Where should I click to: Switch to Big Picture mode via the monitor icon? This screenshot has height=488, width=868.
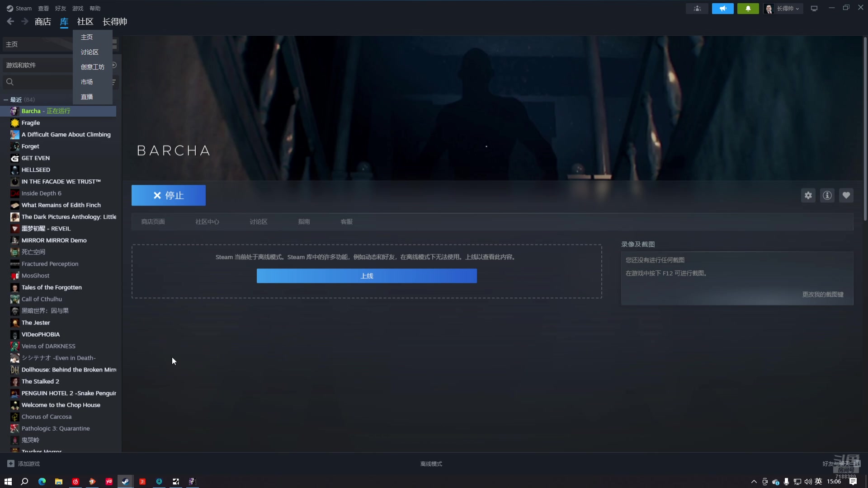pos(814,9)
